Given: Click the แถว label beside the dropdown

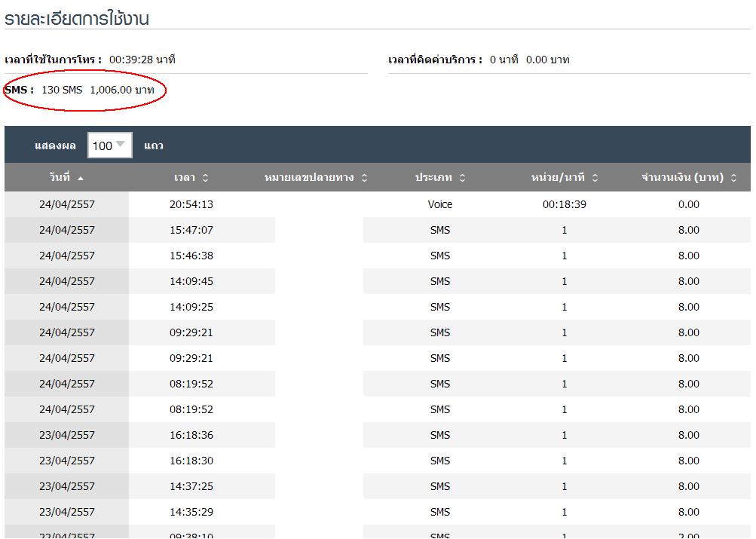Looking at the screenshot, I should coord(153,145).
